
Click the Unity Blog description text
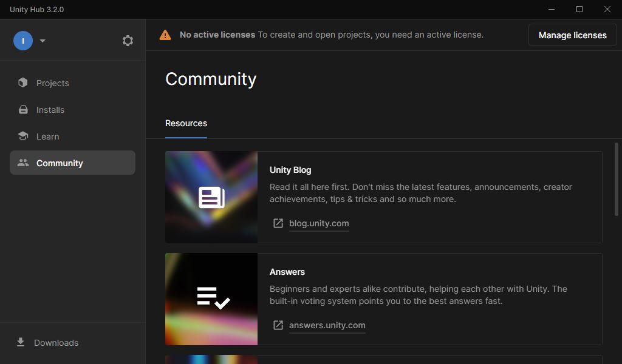(x=420, y=193)
